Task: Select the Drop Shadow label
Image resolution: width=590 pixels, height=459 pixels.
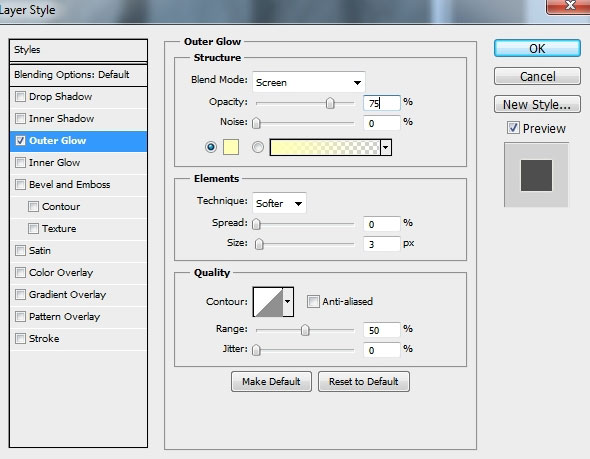Action: tap(61, 97)
